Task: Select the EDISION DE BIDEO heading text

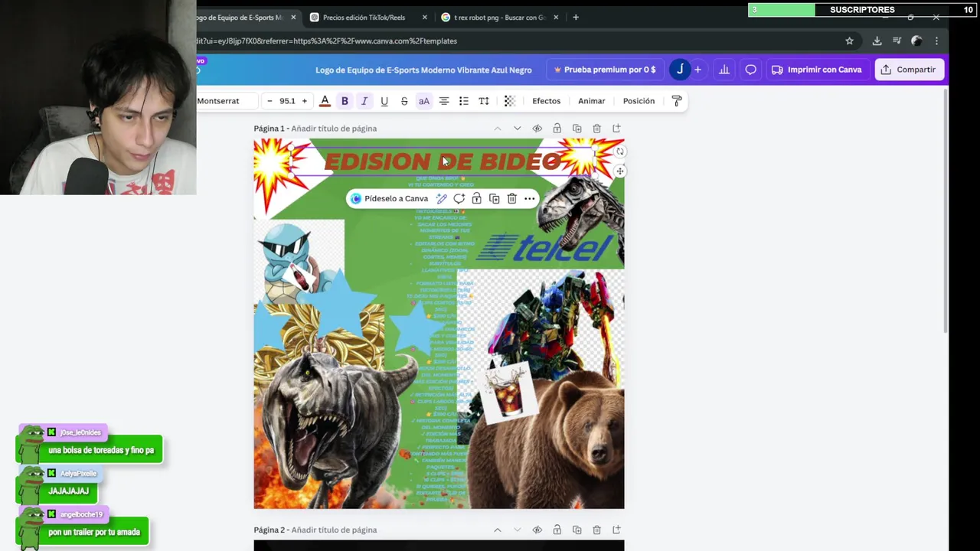Action: coord(443,161)
